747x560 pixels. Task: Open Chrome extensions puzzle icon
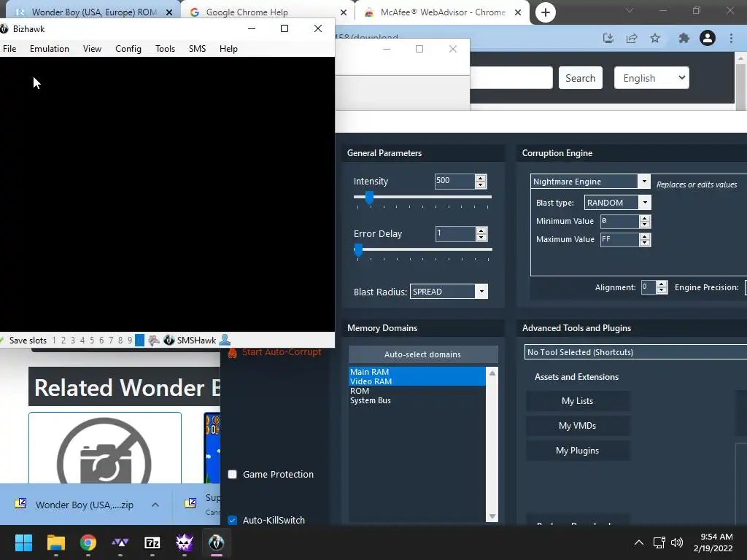click(x=684, y=38)
